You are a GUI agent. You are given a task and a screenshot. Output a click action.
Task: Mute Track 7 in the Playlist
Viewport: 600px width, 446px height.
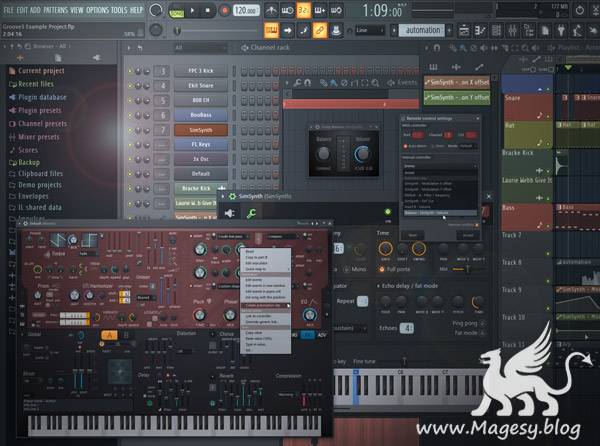(548, 254)
